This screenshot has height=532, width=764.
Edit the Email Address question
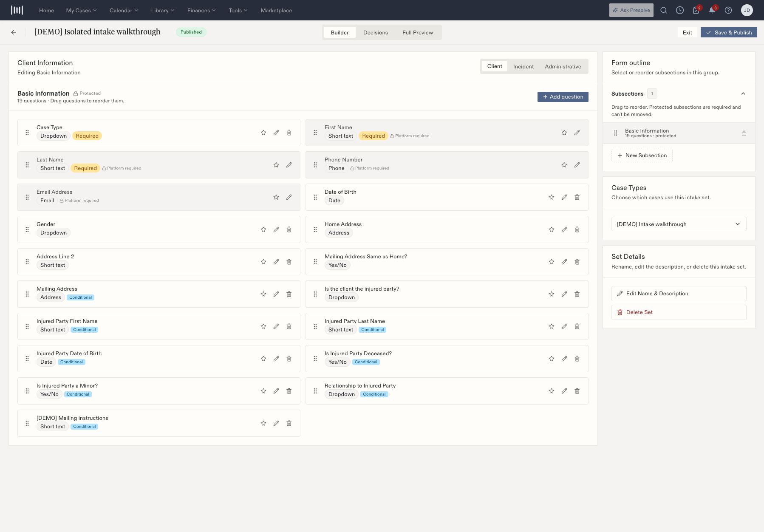(289, 197)
